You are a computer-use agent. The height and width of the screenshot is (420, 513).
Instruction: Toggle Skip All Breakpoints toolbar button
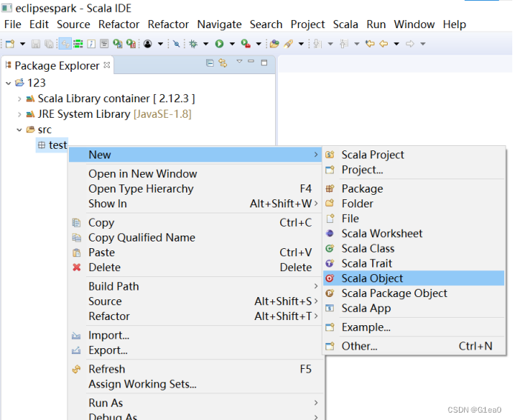176,44
